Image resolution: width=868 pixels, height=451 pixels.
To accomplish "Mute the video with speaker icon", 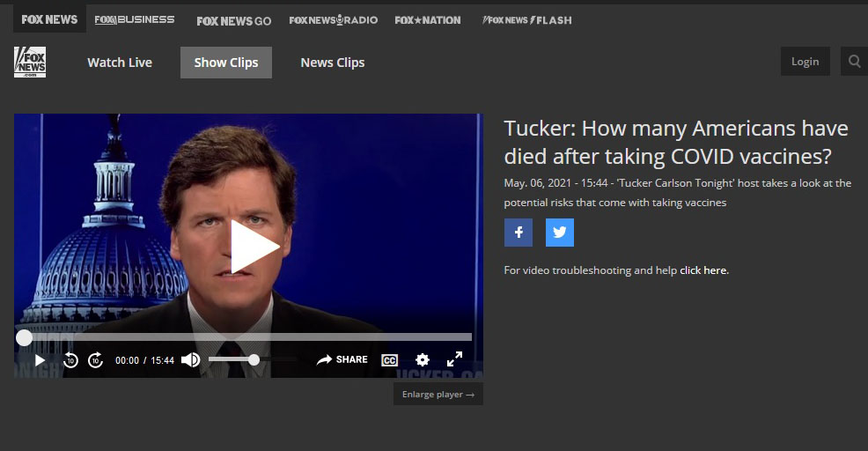I will pos(190,360).
